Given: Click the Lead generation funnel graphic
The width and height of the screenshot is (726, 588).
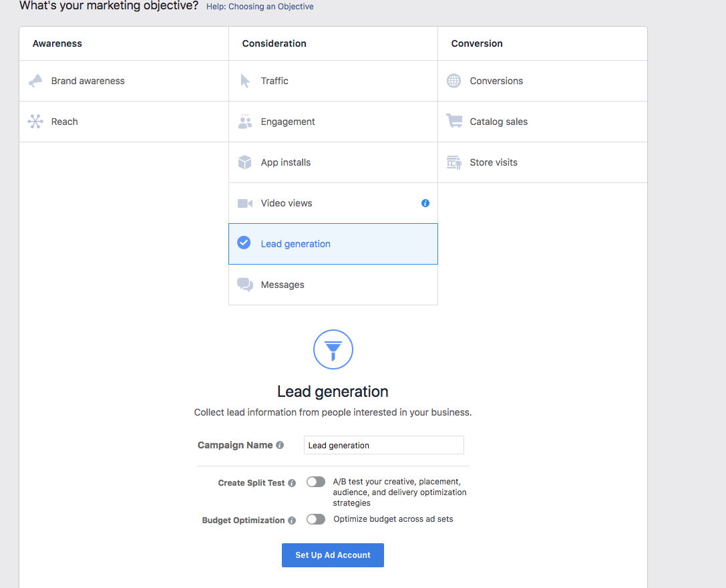Looking at the screenshot, I should (x=333, y=349).
